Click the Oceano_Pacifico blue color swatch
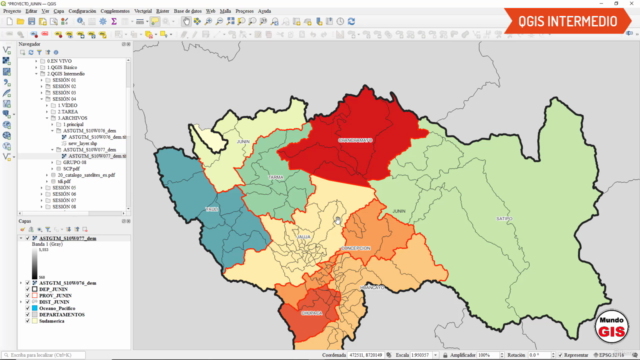This screenshot has width=640, height=360. click(35, 308)
